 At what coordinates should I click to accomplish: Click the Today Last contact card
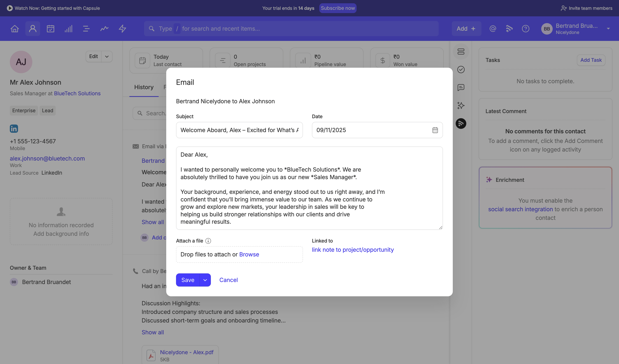166,61
